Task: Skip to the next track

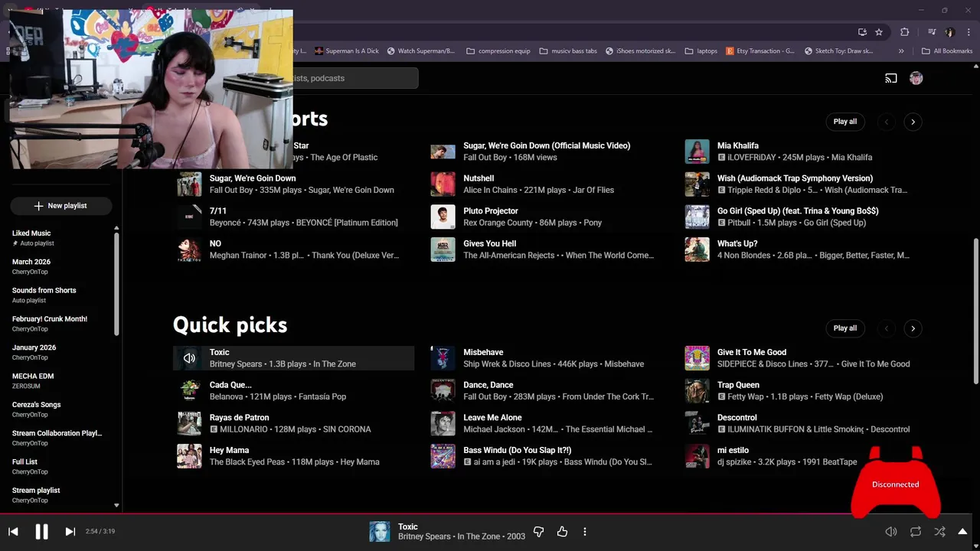Action: (70, 531)
